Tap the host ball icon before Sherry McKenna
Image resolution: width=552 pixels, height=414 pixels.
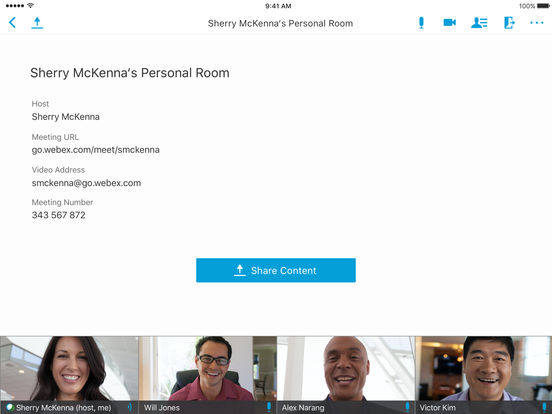point(10,408)
